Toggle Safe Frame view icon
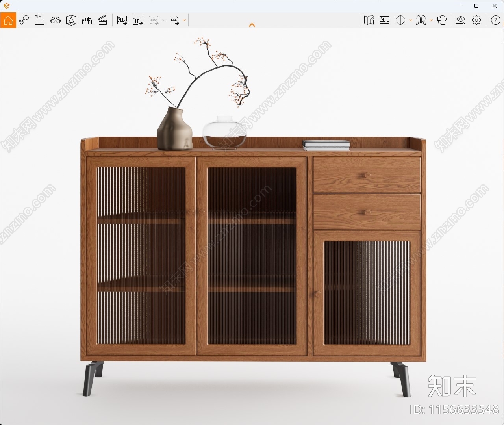The width and height of the screenshot is (504, 425). [385, 20]
